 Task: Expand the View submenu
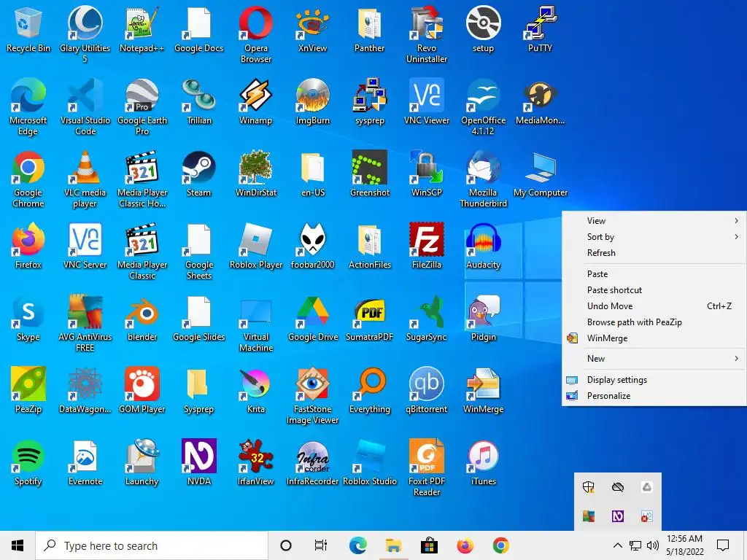[654, 220]
